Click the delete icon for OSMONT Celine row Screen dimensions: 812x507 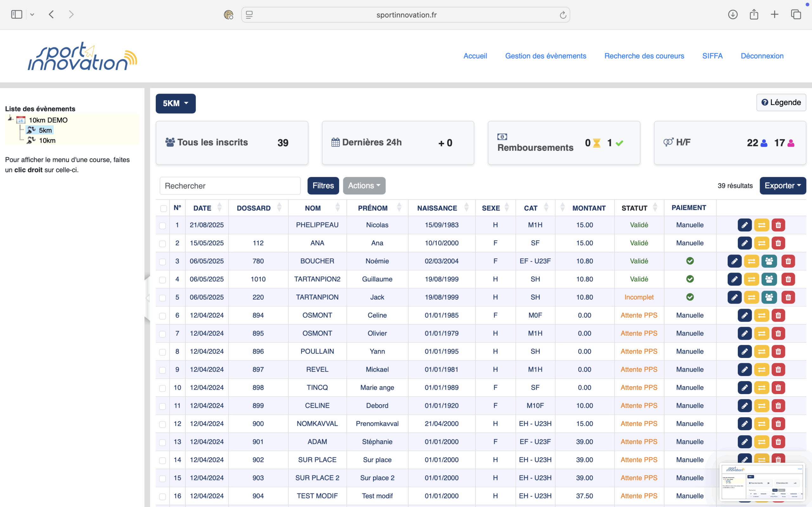[778, 316]
